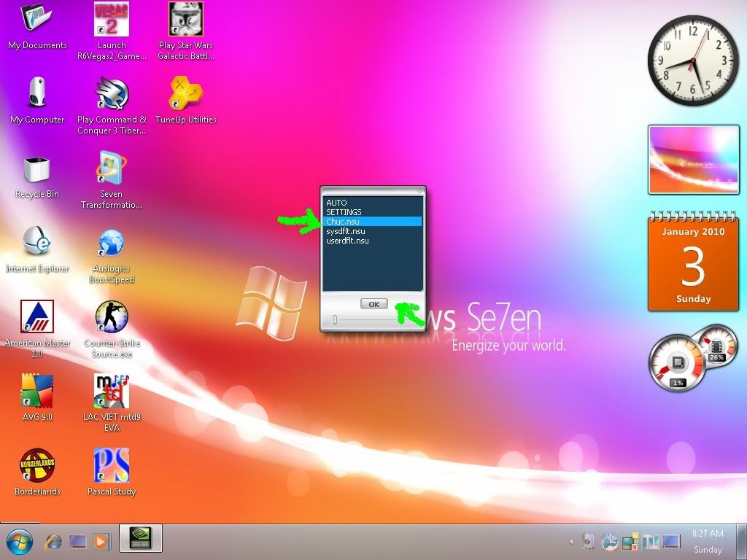747x560 pixels.
Task: Click the slider handle below OK
Action: (x=335, y=319)
